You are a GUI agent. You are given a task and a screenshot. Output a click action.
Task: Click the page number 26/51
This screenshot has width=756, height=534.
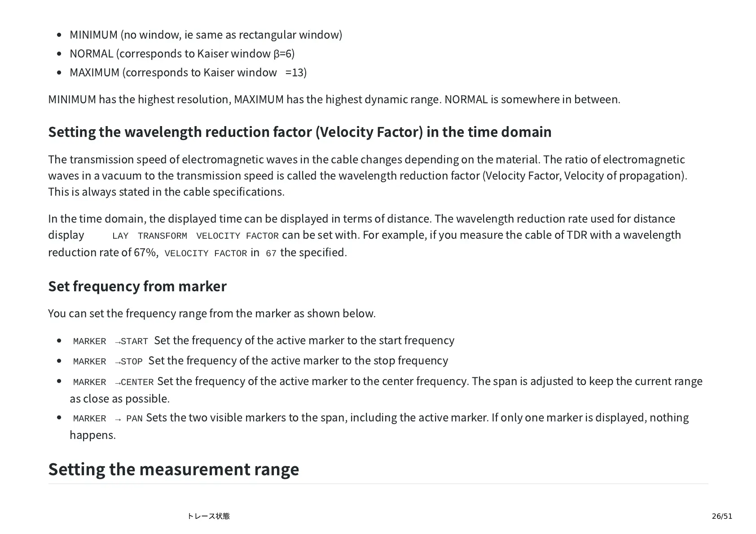coord(722,516)
